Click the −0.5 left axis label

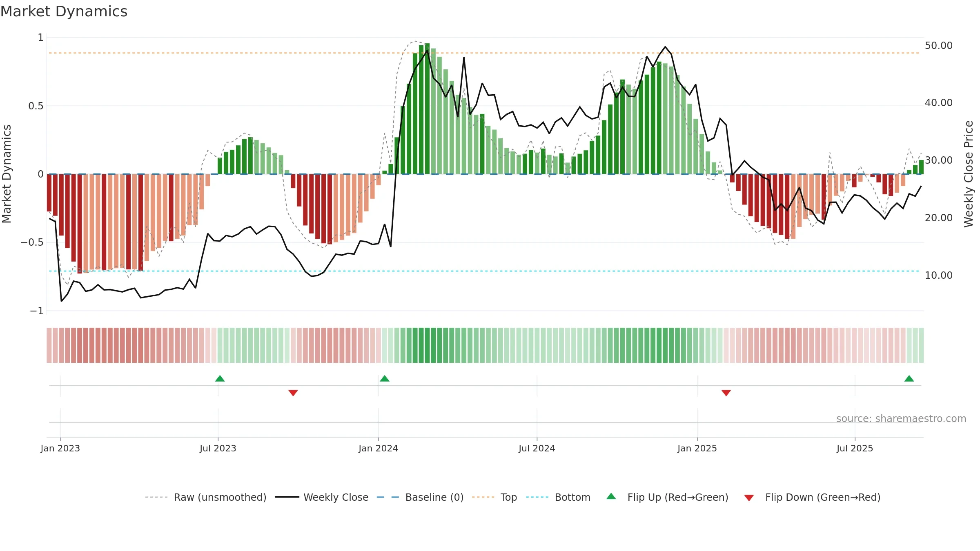tap(32, 242)
